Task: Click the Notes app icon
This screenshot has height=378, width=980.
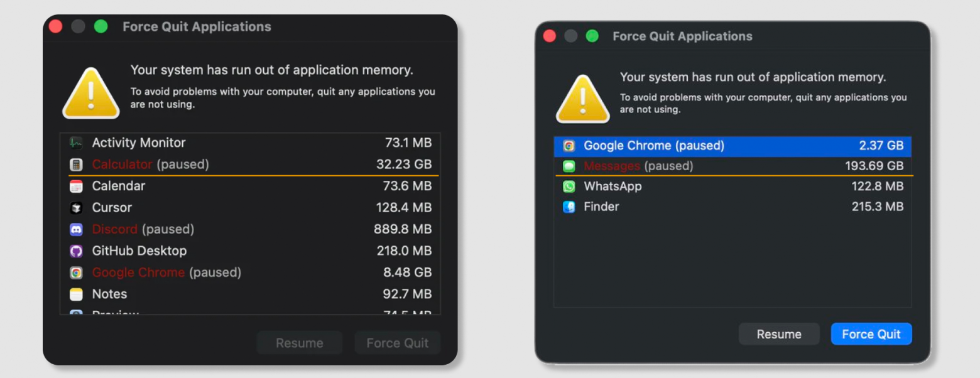Action: pos(76,294)
